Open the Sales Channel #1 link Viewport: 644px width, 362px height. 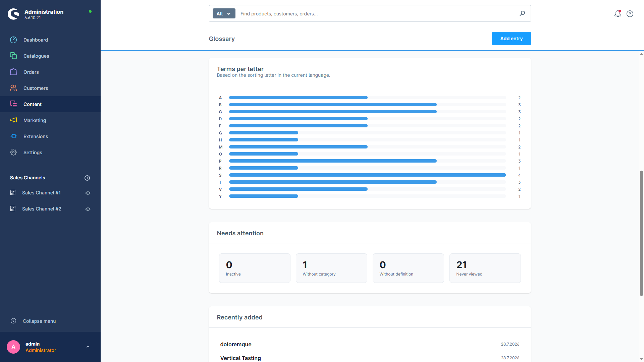pos(41,193)
